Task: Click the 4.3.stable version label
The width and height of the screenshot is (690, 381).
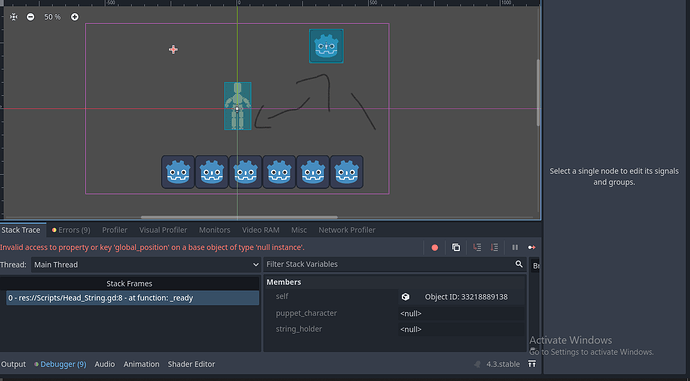Action: tap(503, 364)
